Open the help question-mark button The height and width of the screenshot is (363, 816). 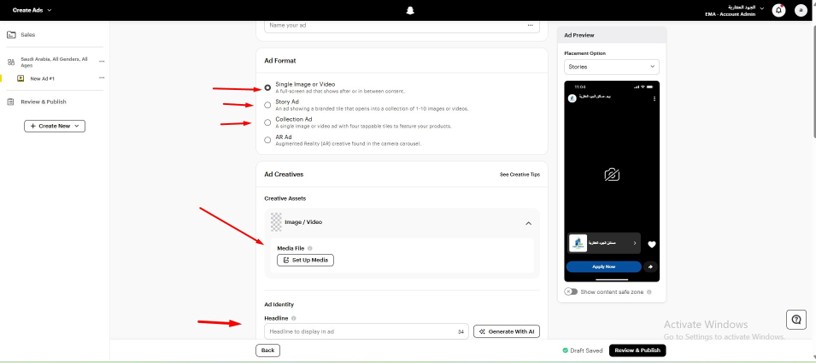click(796, 319)
